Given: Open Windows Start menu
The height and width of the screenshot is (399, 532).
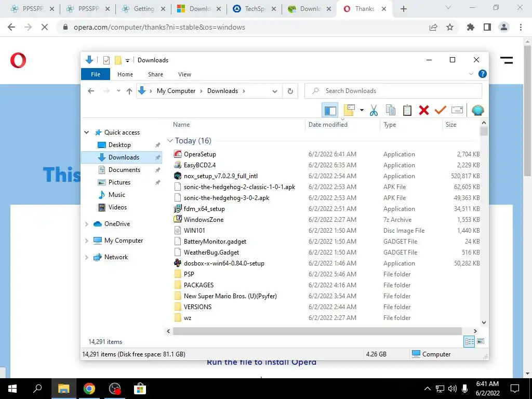Looking at the screenshot, I should 12,389.
